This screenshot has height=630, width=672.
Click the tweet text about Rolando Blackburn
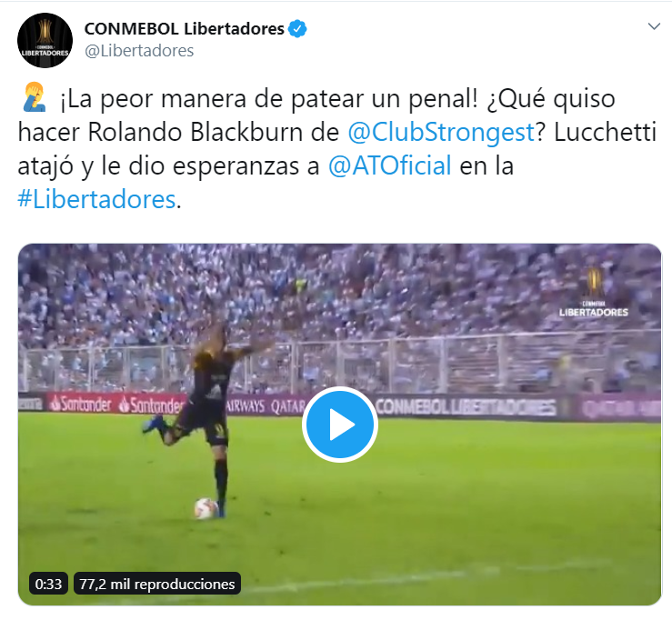click(x=336, y=149)
